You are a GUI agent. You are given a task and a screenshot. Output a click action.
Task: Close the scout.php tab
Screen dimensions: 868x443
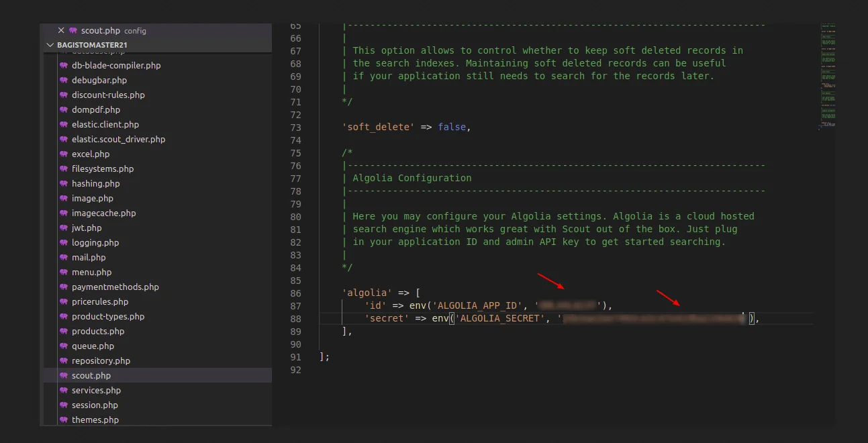pyautogui.click(x=60, y=30)
